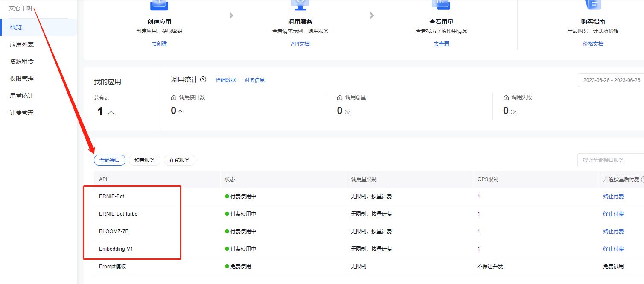Open 应用列表 in the sidebar
Viewport: 644px width, 284px height.
22,44
